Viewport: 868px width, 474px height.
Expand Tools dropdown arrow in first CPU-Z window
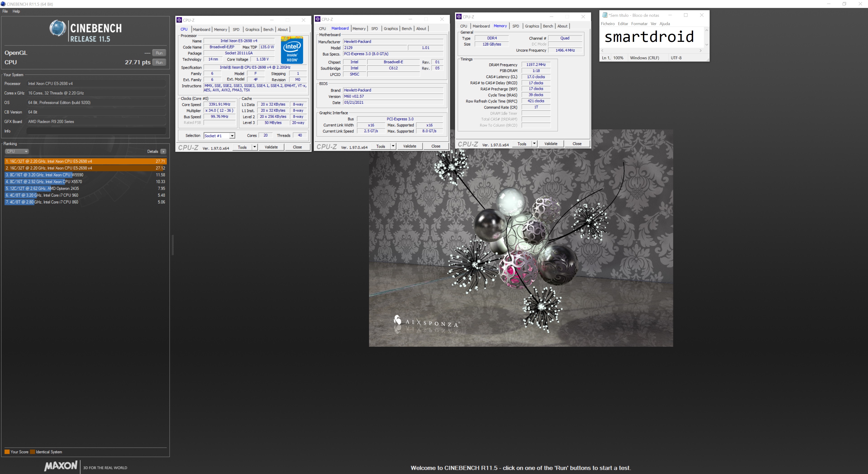tap(255, 147)
